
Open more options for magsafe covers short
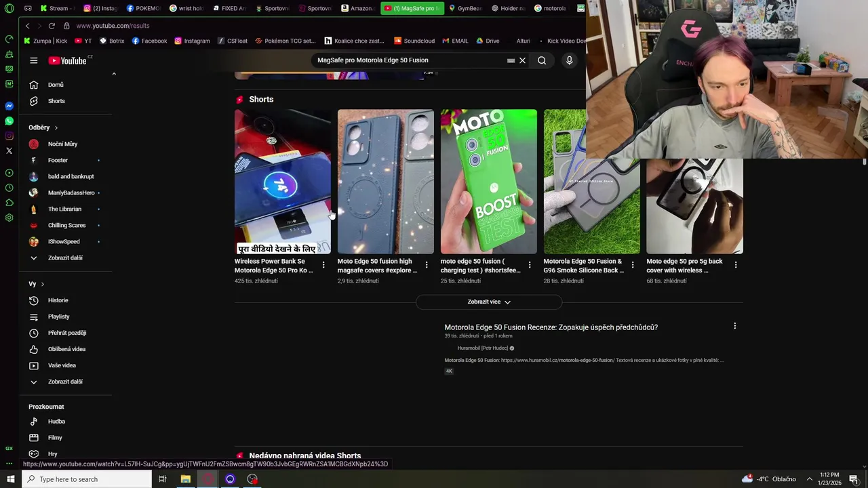pyautogui.click(x=427, y=265)
